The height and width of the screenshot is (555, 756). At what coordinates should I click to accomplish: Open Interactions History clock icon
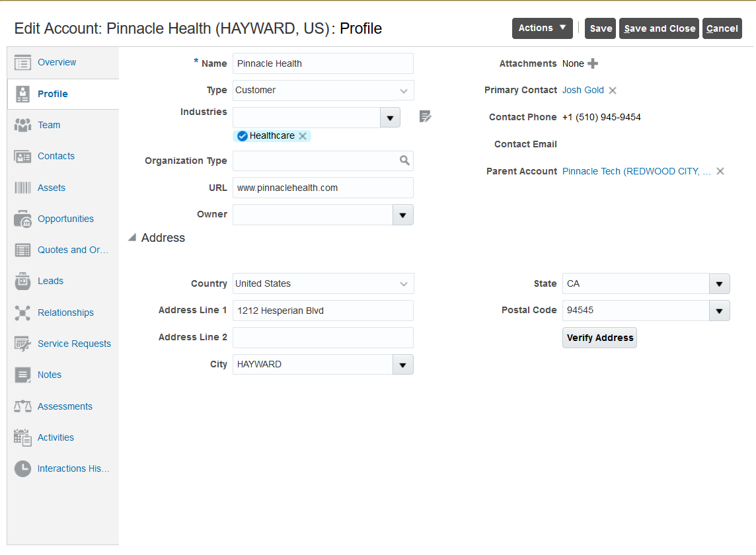pyautogui.click(x=22, y=469)
